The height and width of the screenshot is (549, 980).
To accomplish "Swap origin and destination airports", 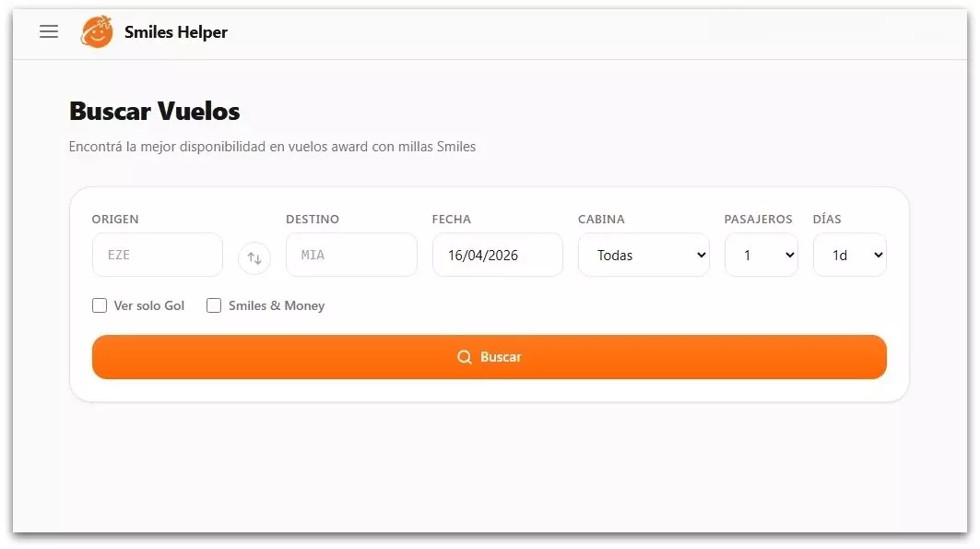I will click(x=254, y=258).
